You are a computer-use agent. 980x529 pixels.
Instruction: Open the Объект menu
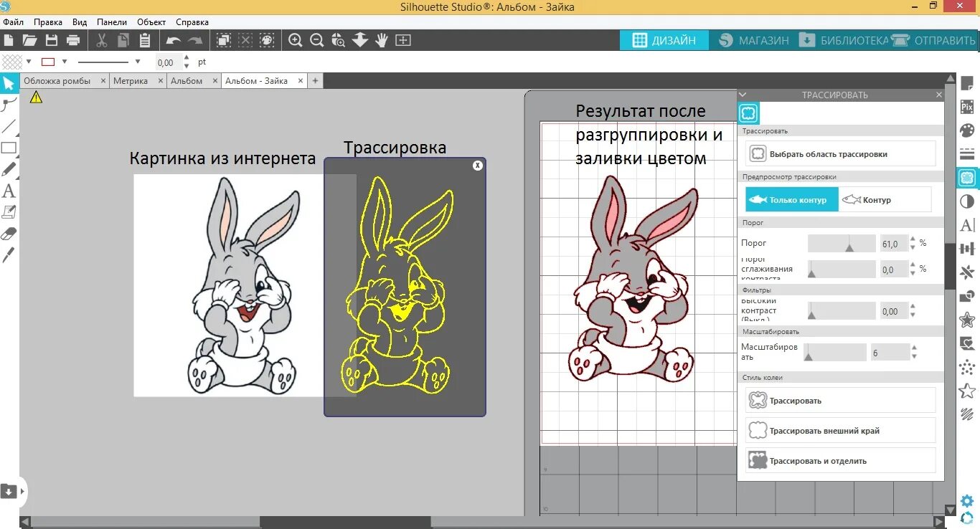(x=151, y=22)
